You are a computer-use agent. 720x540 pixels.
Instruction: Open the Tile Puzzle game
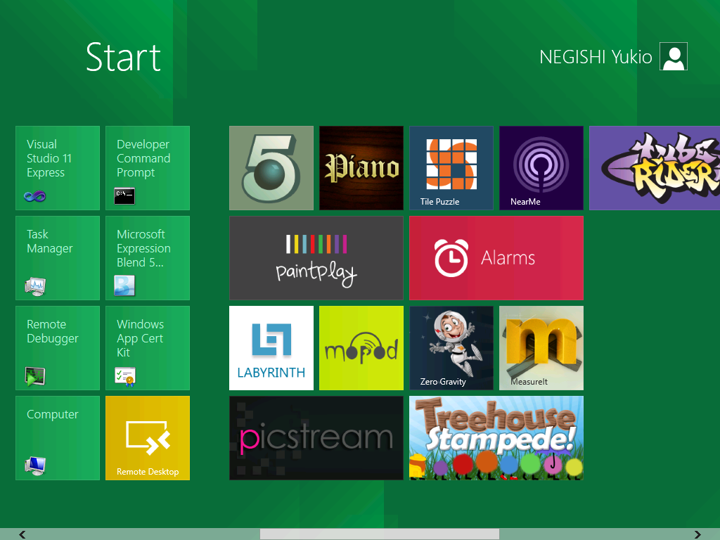pos(451,168)
